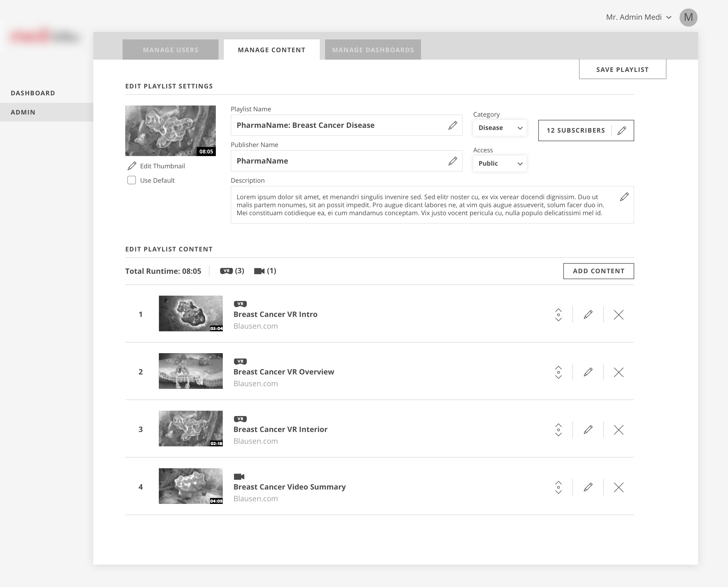Open Breast Cancer VR Overview thumbnail
Viewport: 728px width, 587px height.
[x=191, y=371]
